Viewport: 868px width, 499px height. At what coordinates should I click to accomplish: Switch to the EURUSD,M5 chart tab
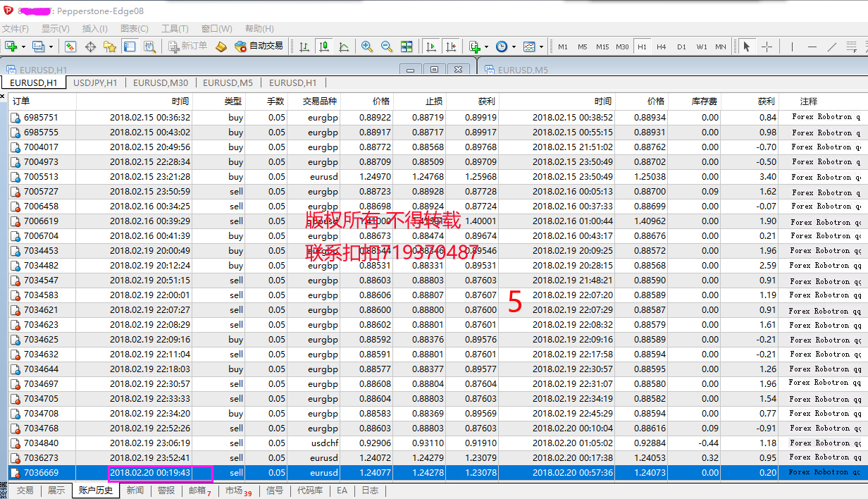click(228, 82)
